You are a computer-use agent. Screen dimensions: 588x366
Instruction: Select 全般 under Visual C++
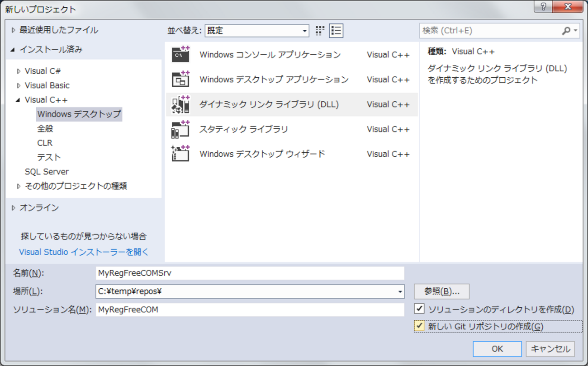point(45,128)
